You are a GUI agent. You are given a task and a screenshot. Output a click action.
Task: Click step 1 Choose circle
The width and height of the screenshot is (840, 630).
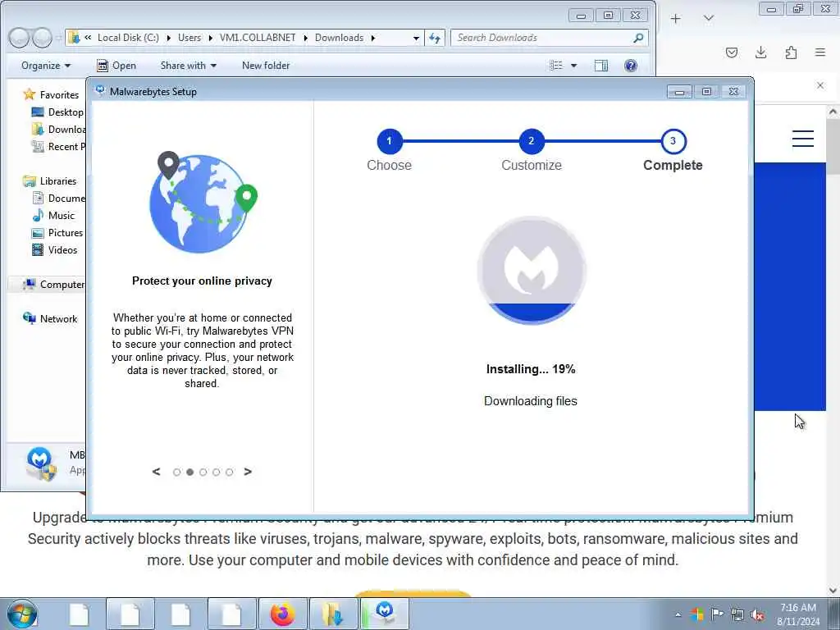pos(390,141)
